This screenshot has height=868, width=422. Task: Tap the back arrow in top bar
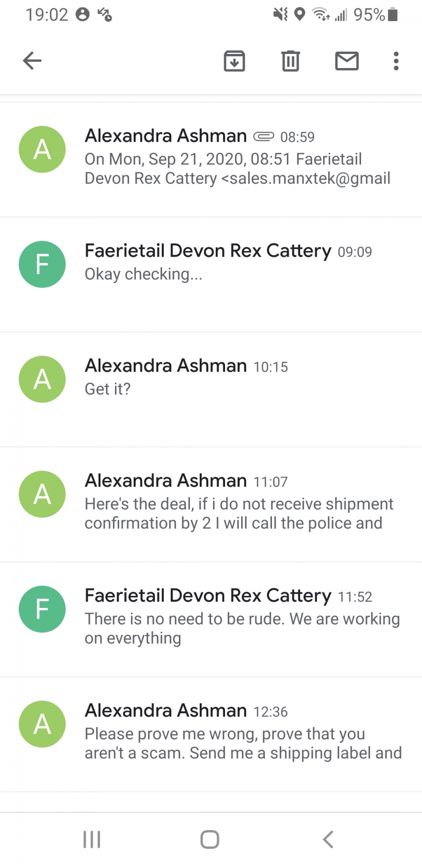pos(32,61)
